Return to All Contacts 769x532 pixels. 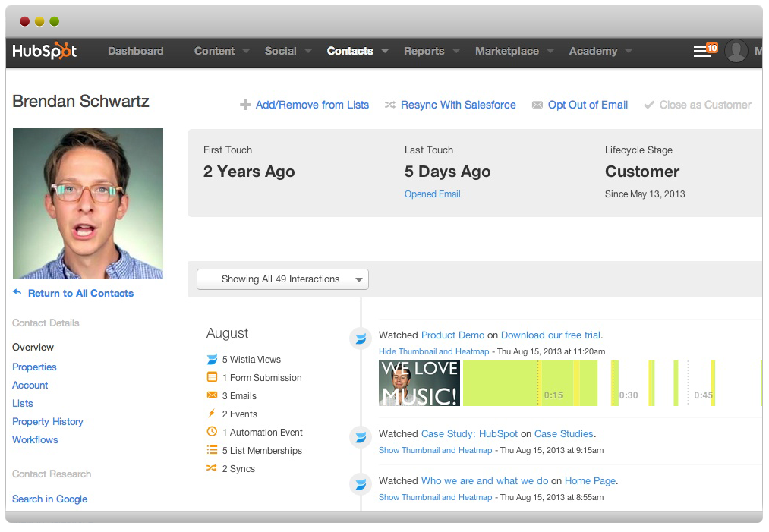tap(80, 293)
